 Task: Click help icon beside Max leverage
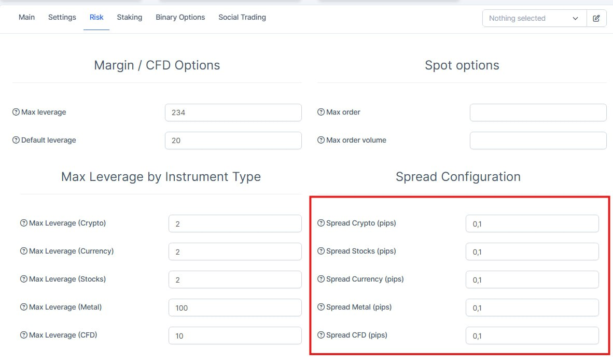tap(16, 112)
